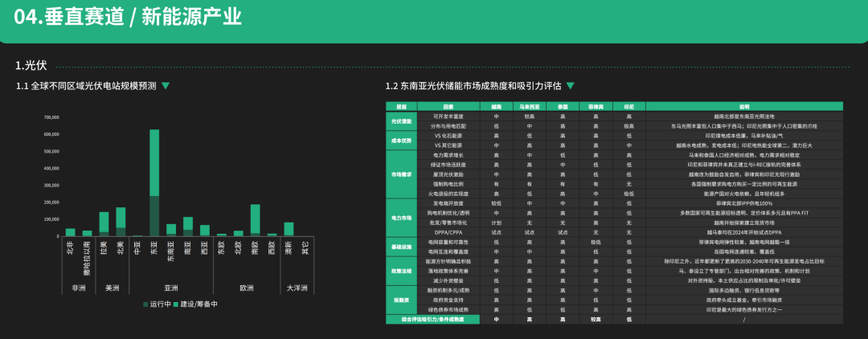Click the 大洋洲 region label under the chart
This screenshot has width=868, height=339.
(x=296, y=288)
